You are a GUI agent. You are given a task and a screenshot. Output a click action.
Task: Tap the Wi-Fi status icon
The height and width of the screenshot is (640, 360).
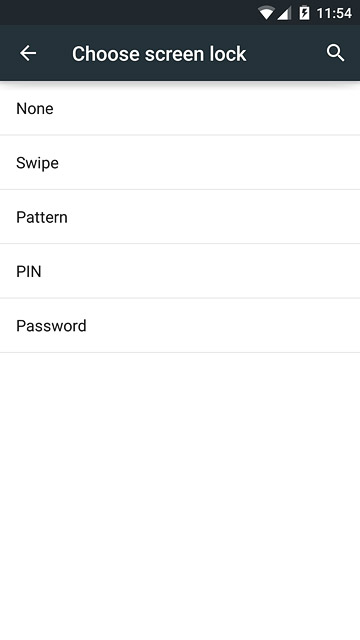[x=266, y=13]
